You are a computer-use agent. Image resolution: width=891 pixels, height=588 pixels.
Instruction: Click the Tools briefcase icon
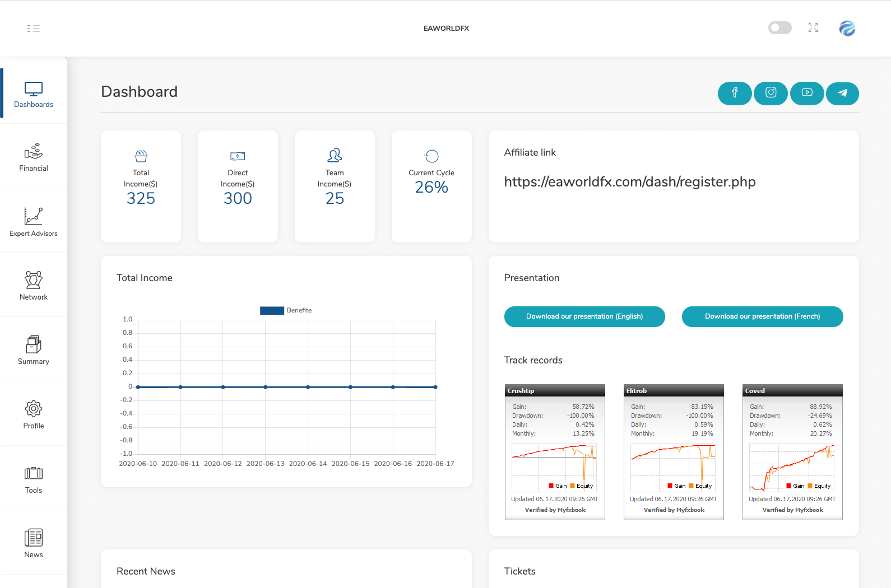click(x=34, y=473)
